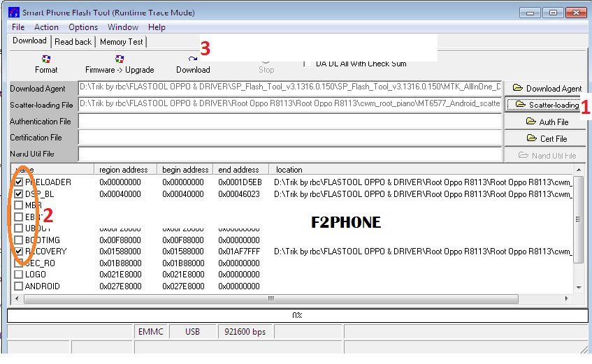Click the partition list scroll up arrow
592x364 pixels.
579,170
